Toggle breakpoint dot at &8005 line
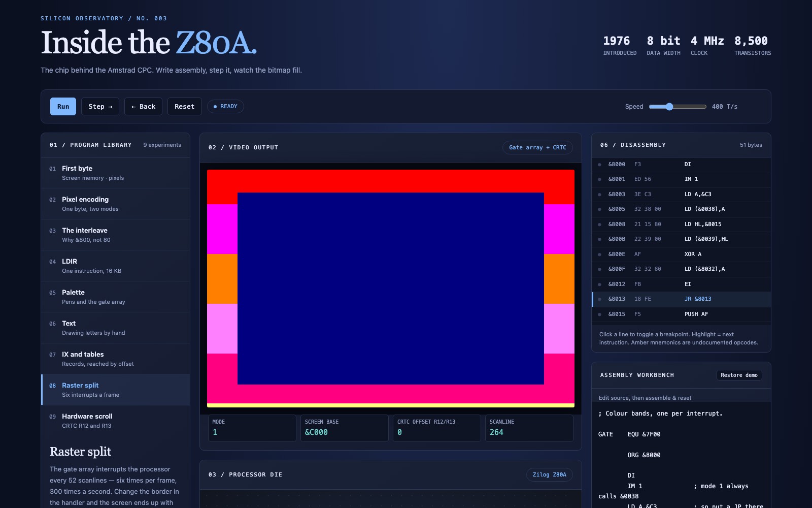Image resolution: width=812 pixels, height=508 pixels. click(599, 209)
